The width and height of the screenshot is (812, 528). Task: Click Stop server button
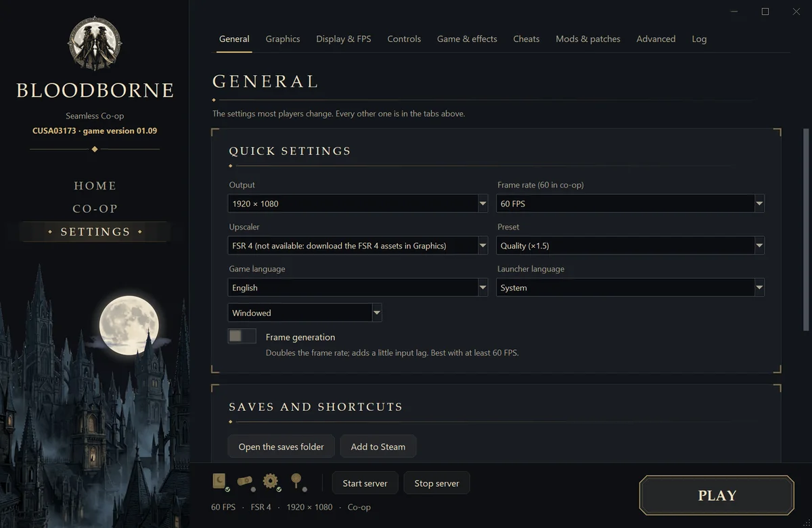point(436,483)
